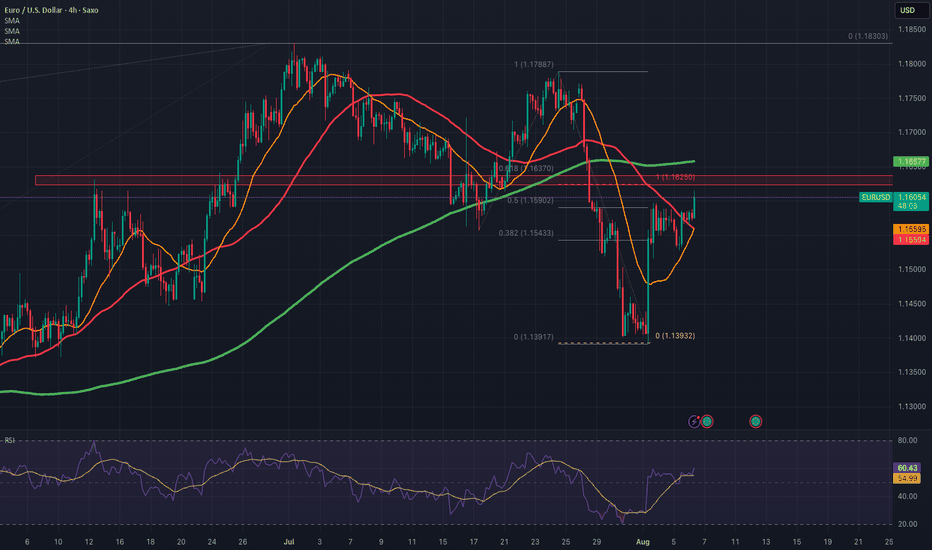Click the 19 date label on time axis
This screenshot has width=932, height=550.
click(827, 542)
